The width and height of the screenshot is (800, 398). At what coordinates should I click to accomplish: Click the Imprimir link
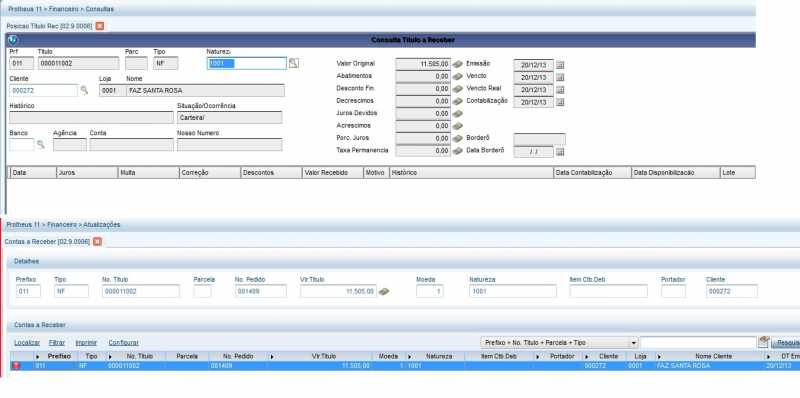click(x=86, y=343)
